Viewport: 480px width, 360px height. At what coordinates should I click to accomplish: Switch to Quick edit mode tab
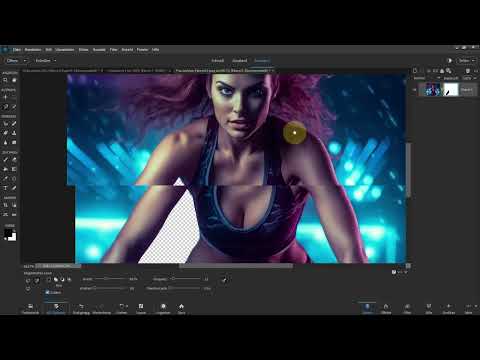218,61
